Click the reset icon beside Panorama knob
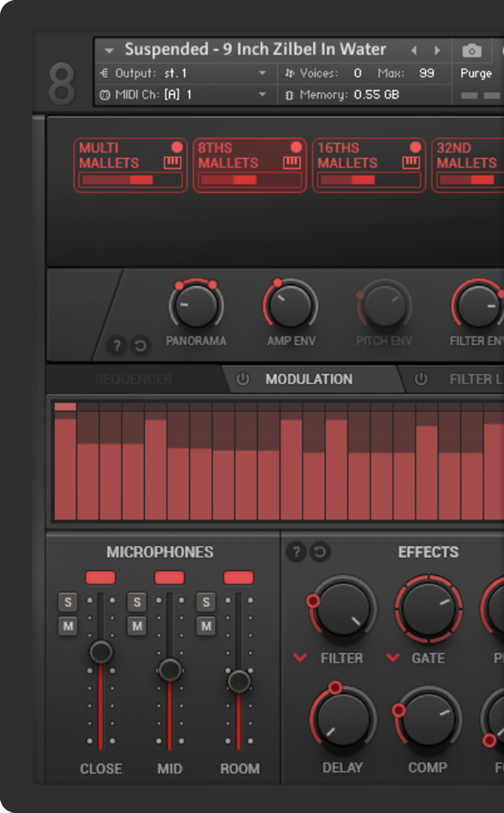Screen dimensions: 504x813 140,345
